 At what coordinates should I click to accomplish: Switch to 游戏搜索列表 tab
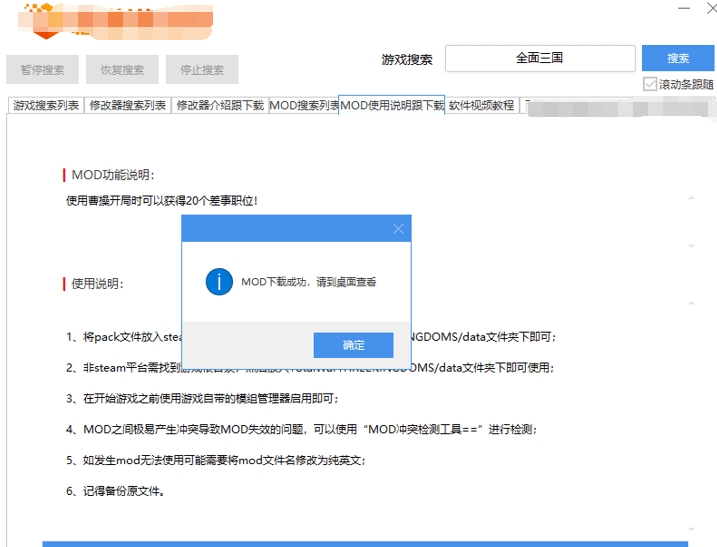tap(46, 105)
